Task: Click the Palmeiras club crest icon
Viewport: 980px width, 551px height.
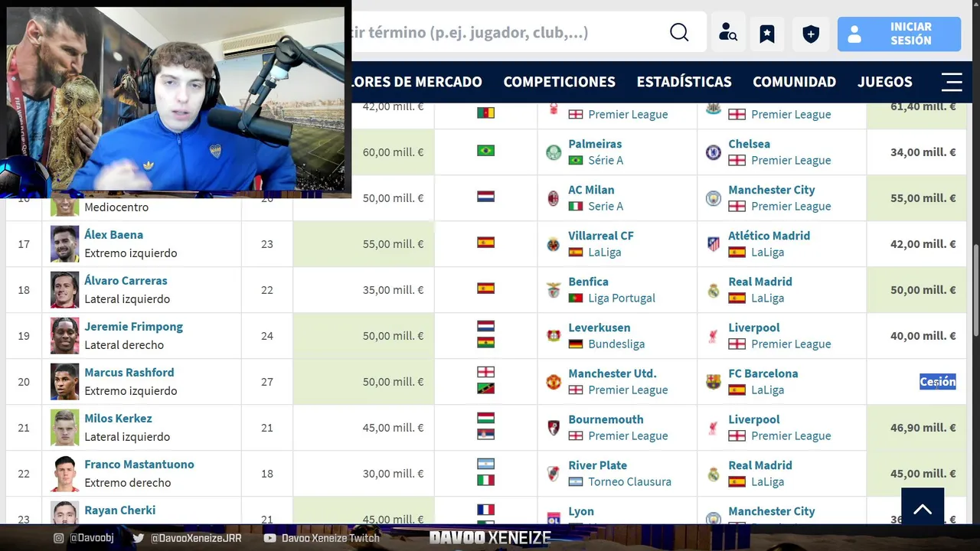Action: 553,152
